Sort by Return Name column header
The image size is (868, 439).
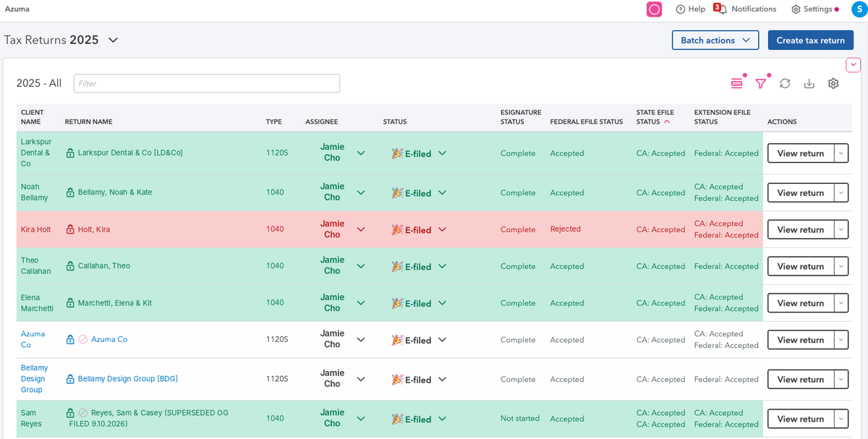tap(88, 122)
